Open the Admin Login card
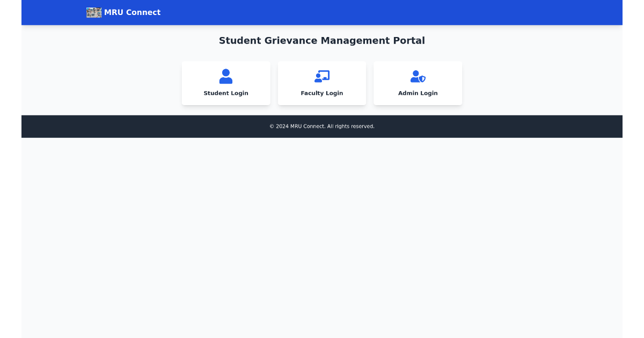The height and width of the screenshot is (338, 644). [418, 83]
